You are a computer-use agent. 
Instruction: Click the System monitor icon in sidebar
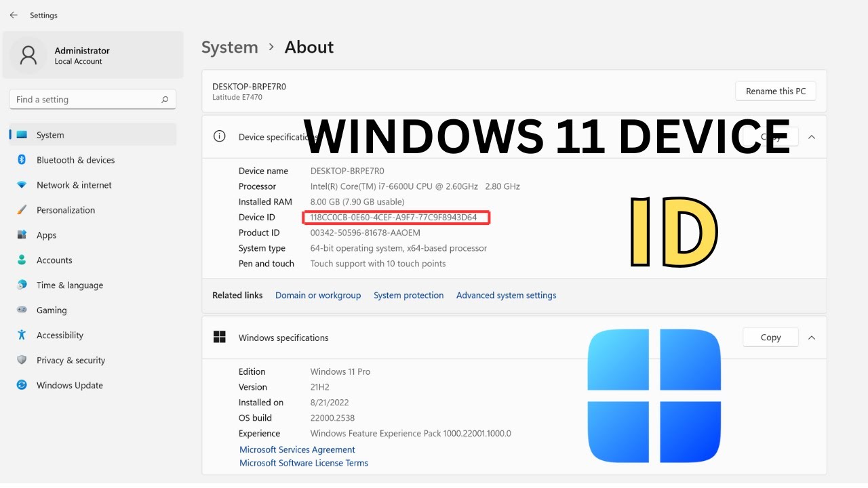(x=22, y=135)
